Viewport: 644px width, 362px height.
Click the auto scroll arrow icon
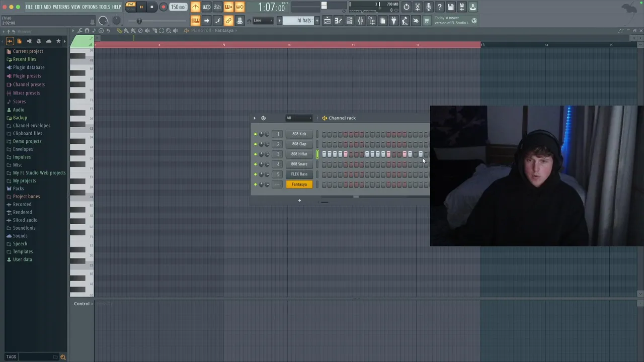(206, 21)
